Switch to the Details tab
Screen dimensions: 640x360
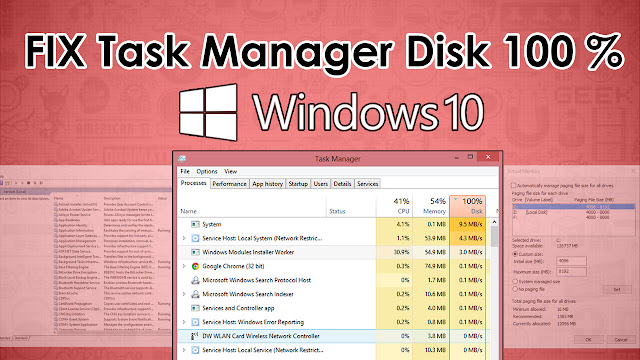tap(342, 184)
